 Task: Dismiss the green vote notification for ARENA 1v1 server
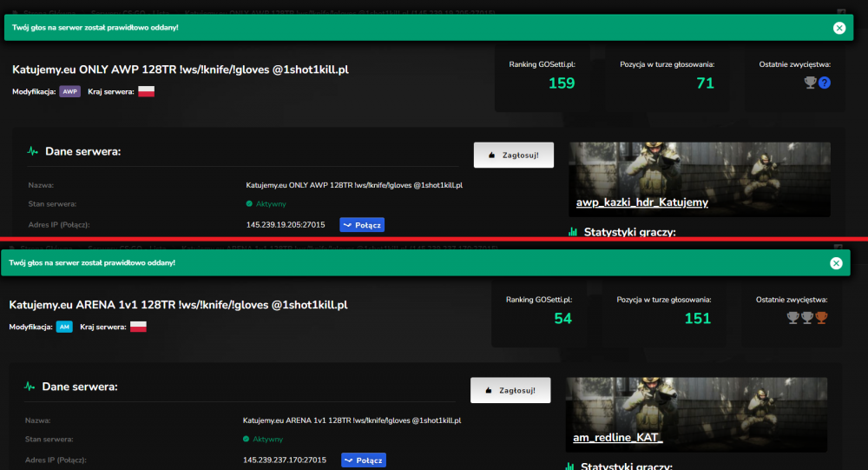[x=836, y=263]
